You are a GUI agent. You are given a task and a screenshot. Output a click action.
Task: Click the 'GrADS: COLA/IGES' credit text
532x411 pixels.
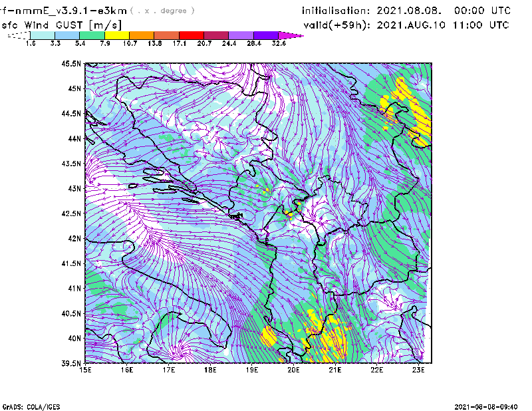pos(31,407)
